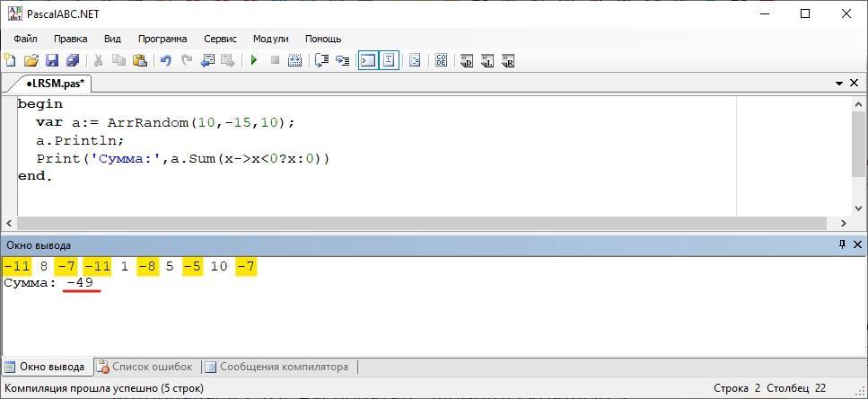Open a file with the folder icon
Viewport: 868px width, 399px height.
(x=31, y=60)
